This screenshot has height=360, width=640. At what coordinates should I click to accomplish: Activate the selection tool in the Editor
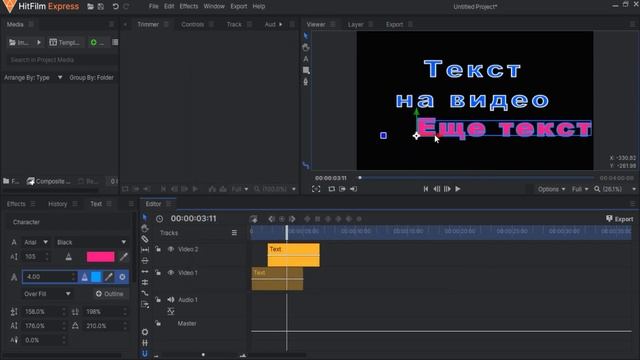145,217
